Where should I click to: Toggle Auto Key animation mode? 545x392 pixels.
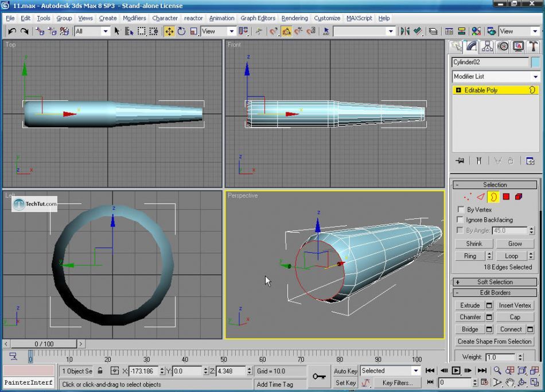click(x=345, y=371)
